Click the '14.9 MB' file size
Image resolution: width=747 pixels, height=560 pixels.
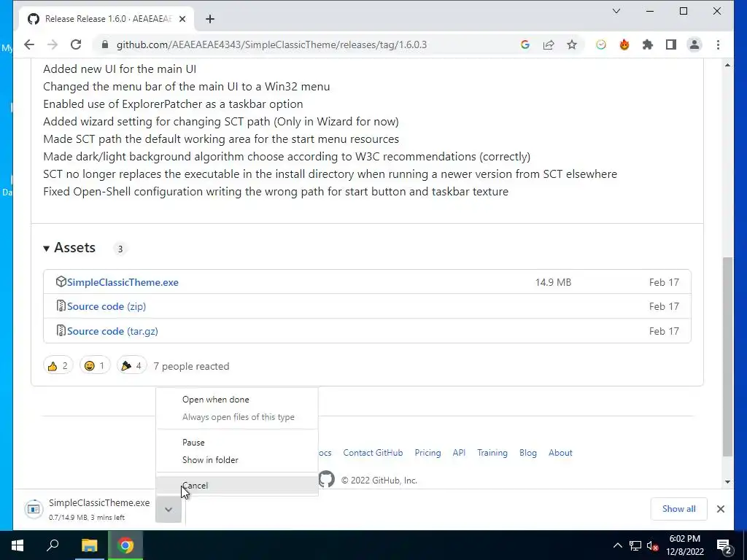tap(553, 282)
